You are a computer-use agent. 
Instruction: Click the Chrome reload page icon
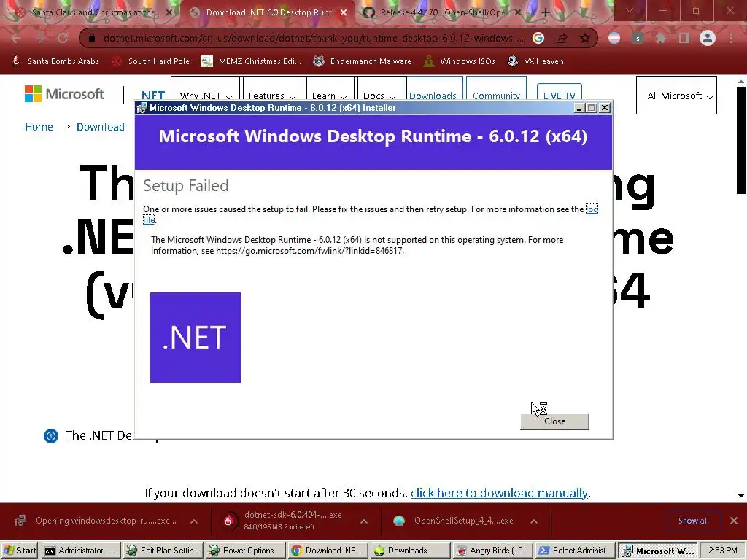[x=63, y=38]
